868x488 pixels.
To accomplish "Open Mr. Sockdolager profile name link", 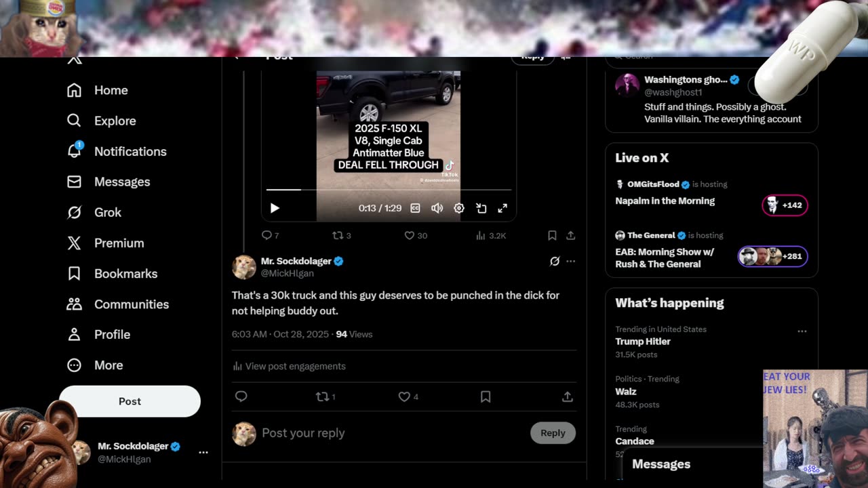I will coord(296,261).
